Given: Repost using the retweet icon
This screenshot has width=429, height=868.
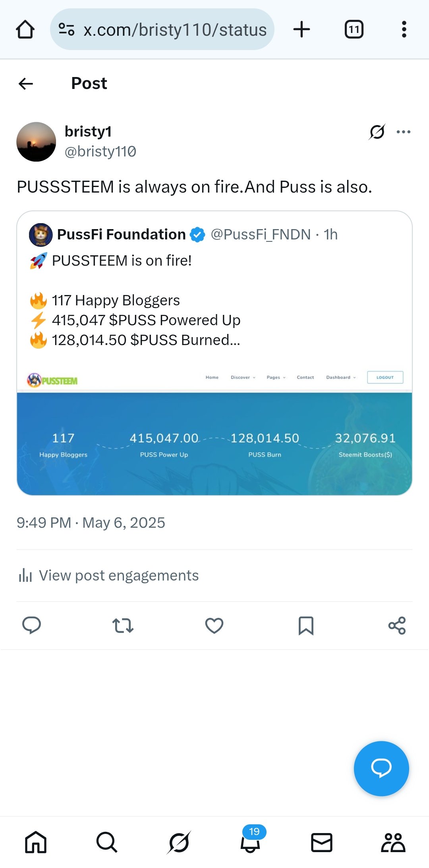Looking at the screenshot, I should coord(123,625).
